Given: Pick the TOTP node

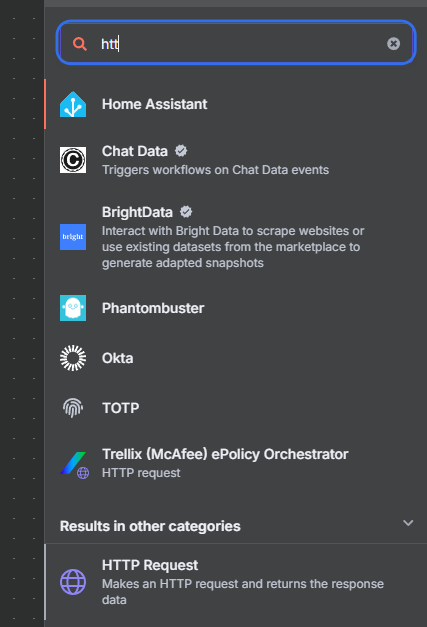Looking at the screenshot, I should 235,408.
